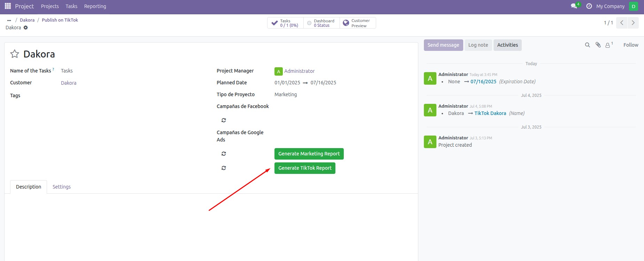This screenshot has height=261, width=644.
Task: Click the Planned Date end field
Action: [323, 83]
